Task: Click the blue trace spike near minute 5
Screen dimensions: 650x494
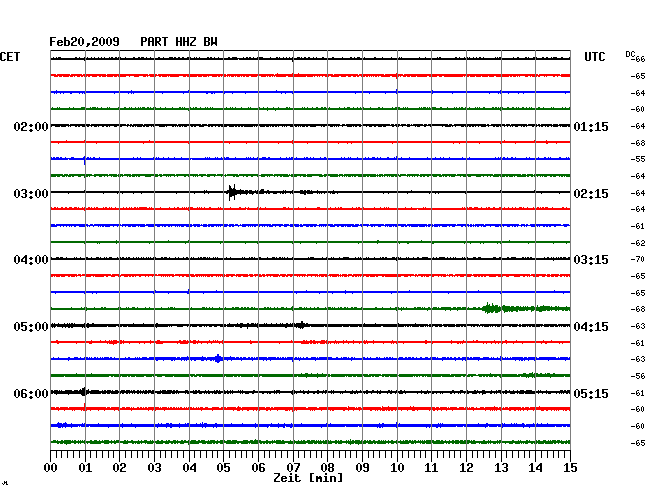Action: pyautogui.click(x=218, y=358)
